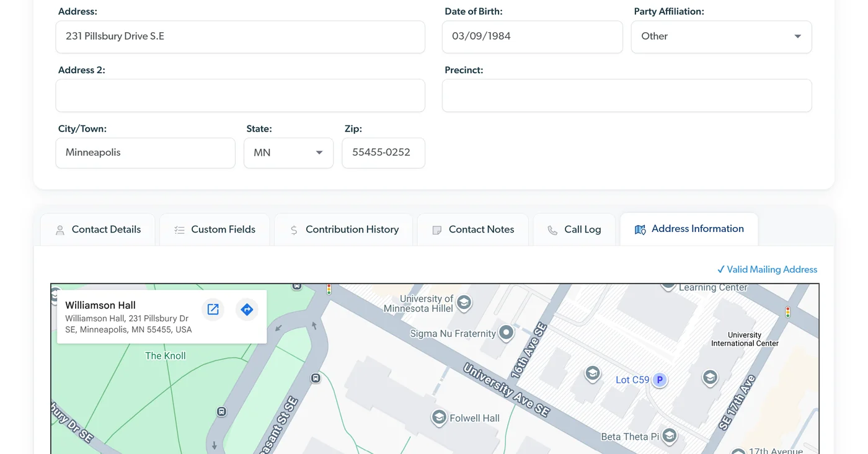This screenshot has width=868, height=454.
Task: Click the Address field with 231 Pillsbury Drive
Action: 241,37
